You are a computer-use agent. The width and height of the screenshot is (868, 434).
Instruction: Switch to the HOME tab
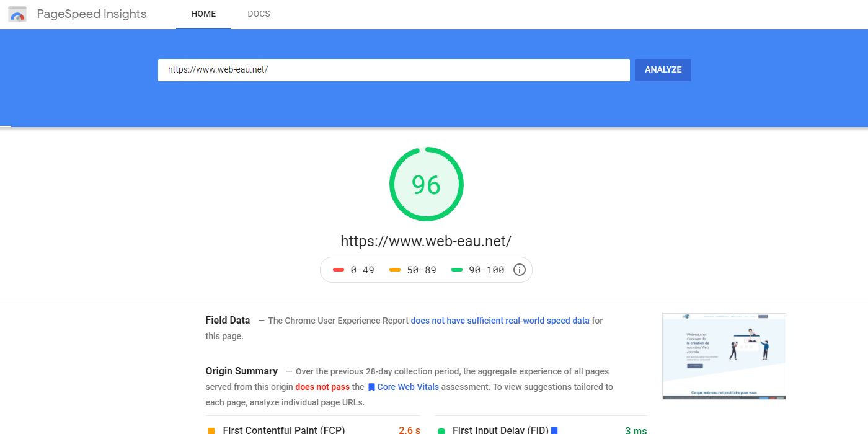[203, 14]
